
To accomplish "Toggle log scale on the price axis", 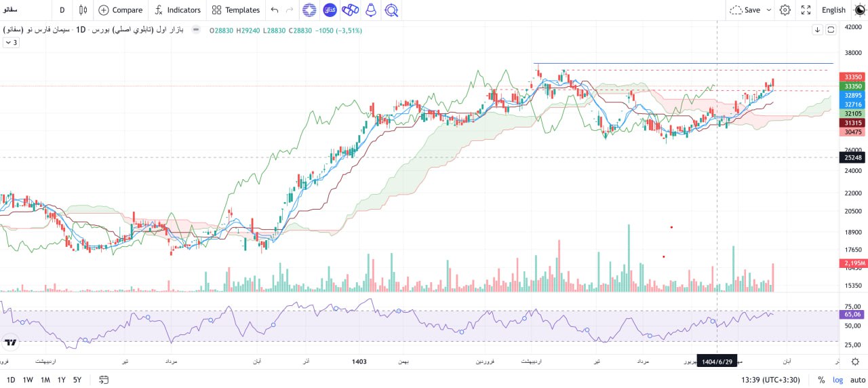I will (x=838, y=380).
